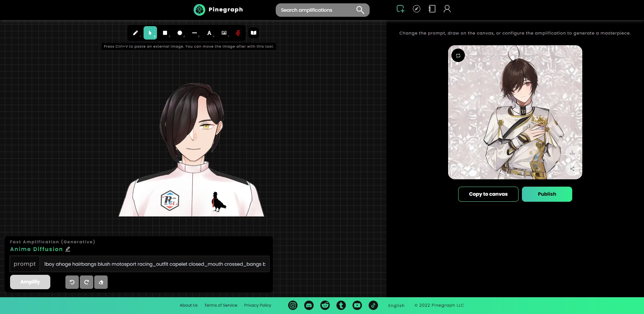Image resolution: width=644 pixels, height=314 pixels.
Task: Click the red microphone tool
Action: 238,33
